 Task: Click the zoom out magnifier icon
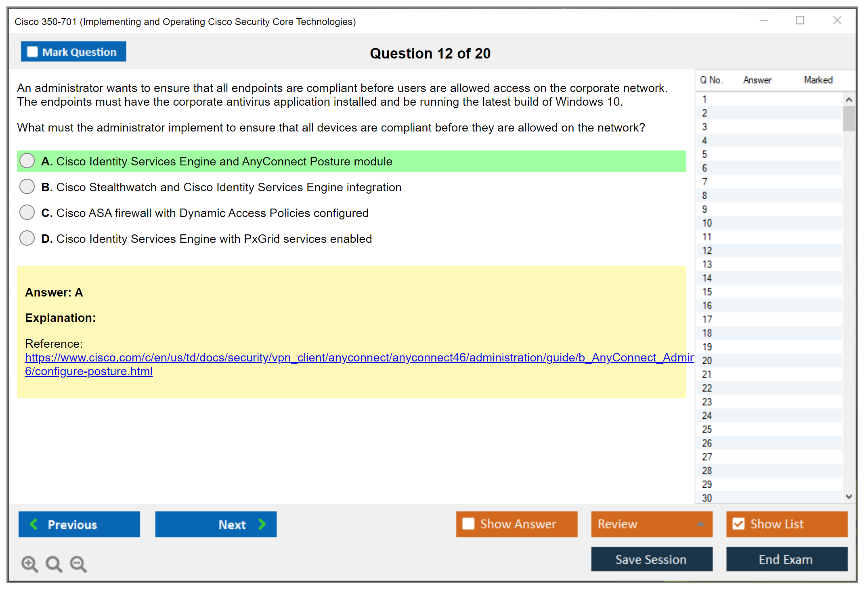tap(78, 564)
